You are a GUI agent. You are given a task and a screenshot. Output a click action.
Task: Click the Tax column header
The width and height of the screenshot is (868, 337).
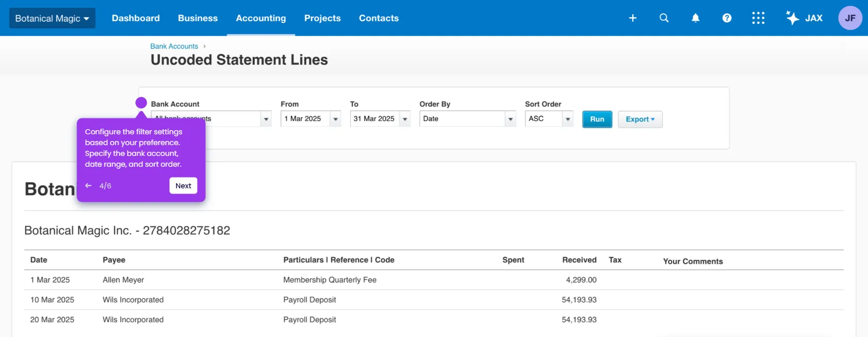(x=615, y=260)
